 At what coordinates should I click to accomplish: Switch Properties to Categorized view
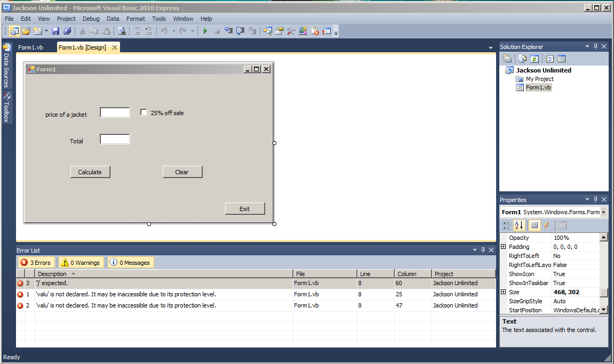pos(507,225)
